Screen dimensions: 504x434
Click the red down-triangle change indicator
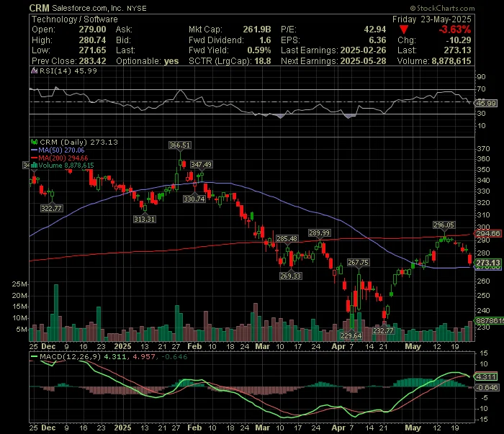pos(404,30)
